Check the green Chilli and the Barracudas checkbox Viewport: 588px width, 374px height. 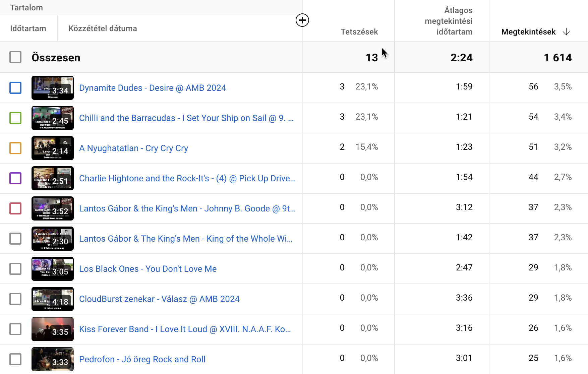pyautogui.click(x=15, y=118)
